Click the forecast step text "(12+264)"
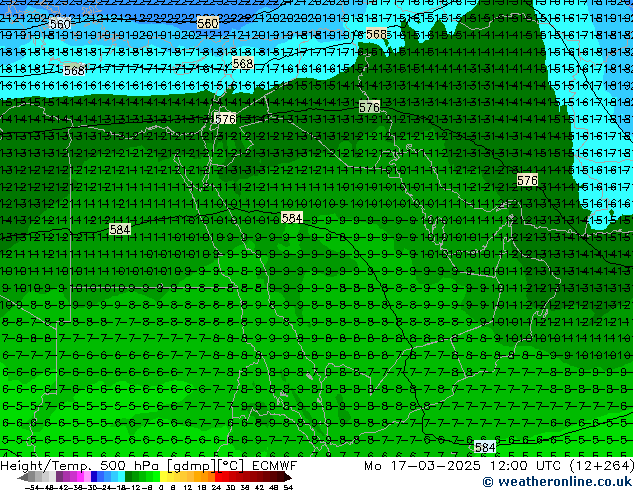The image size is (634, 490). [601, 466]
